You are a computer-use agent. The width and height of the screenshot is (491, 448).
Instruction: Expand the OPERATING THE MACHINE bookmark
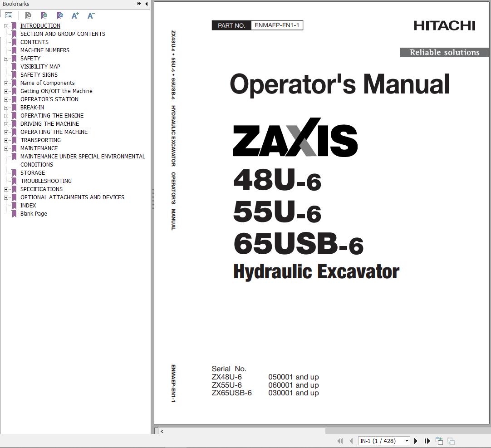pyautogui.click(x=6, y=132)
